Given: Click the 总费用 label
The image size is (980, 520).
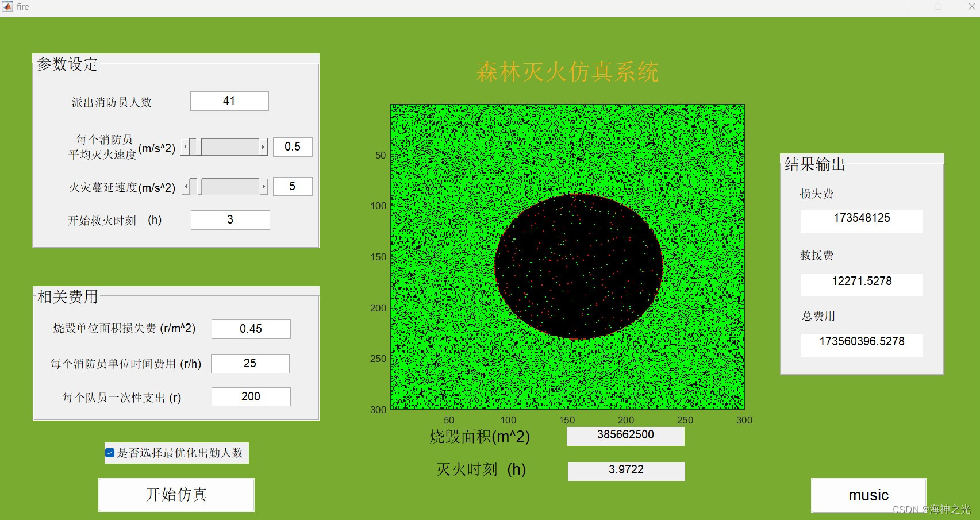Looking at the screenshot, I should (x=818, y=317).
